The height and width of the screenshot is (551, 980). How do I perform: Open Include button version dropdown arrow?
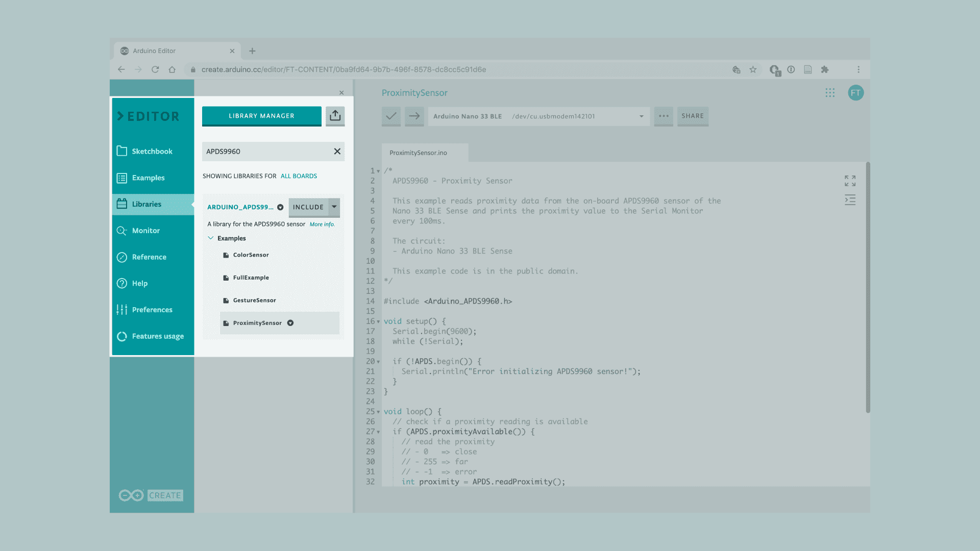coord(334,207)
